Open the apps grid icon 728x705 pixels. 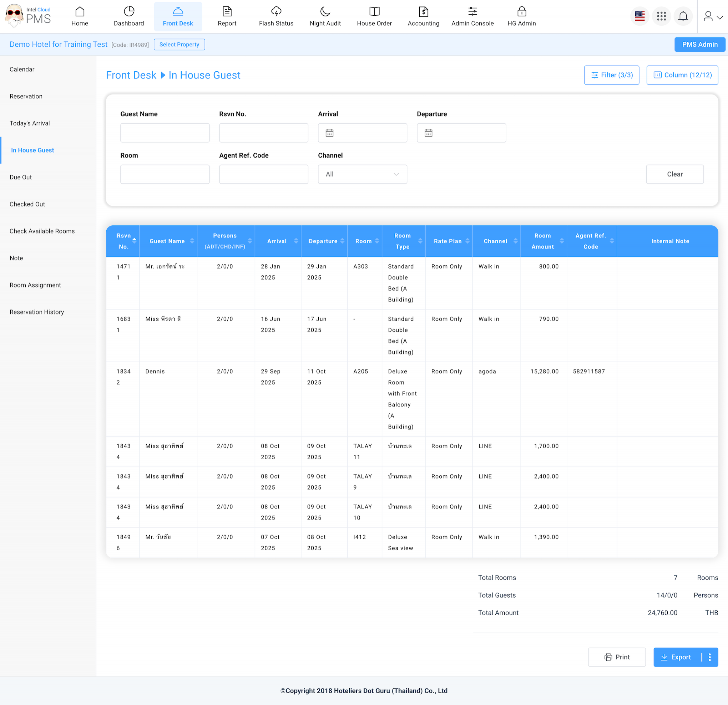pos(661,16)
